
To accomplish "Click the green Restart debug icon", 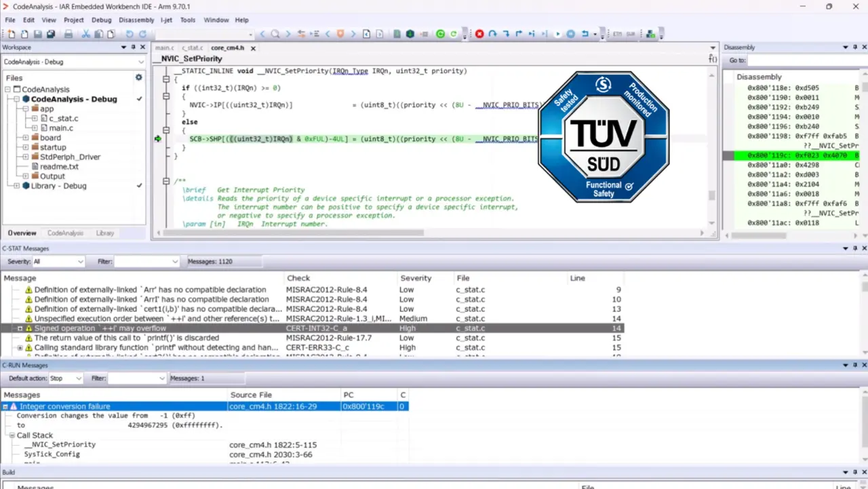I will click(x=440, y=34).
